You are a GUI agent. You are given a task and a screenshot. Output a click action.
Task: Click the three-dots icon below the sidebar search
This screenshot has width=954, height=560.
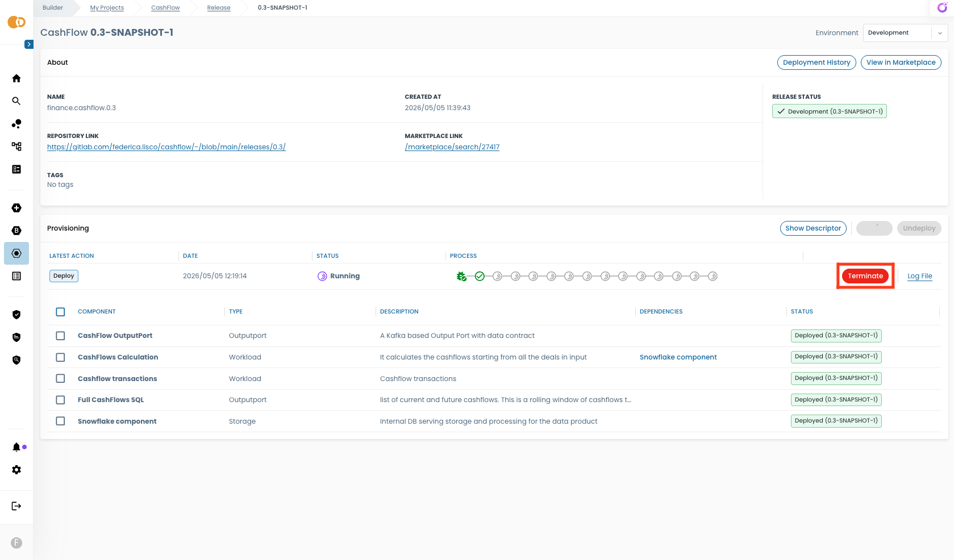coord(16,124)
